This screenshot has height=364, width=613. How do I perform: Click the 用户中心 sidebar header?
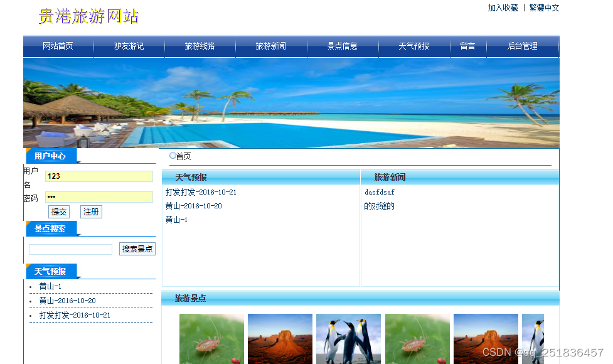tap(50, 156)
